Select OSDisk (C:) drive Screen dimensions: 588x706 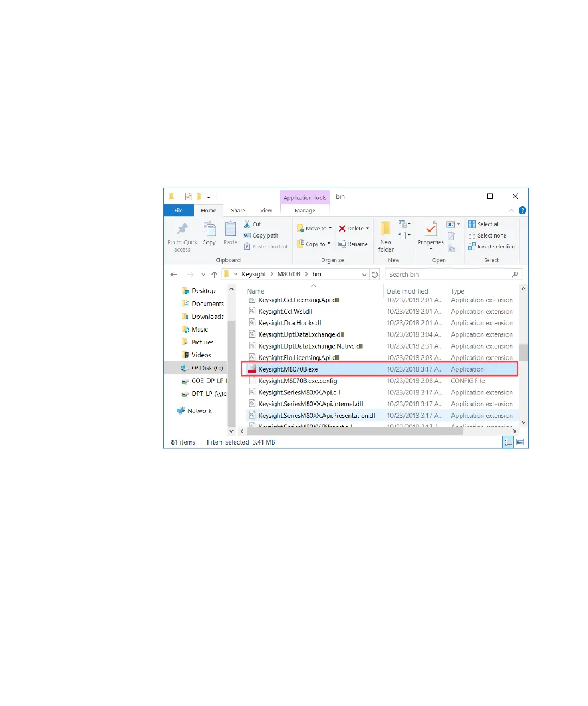tap(201, 368)
